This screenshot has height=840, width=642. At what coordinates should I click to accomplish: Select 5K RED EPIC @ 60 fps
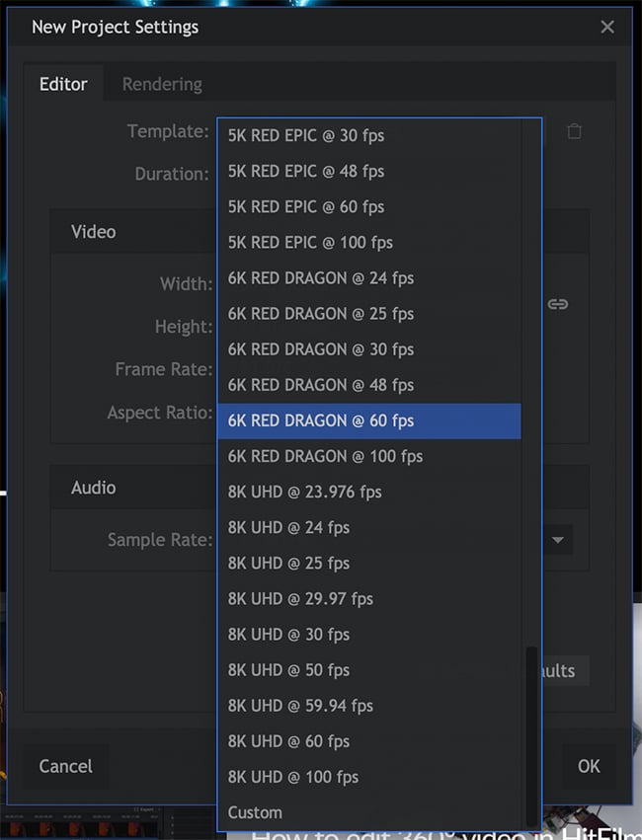[369, 206]
